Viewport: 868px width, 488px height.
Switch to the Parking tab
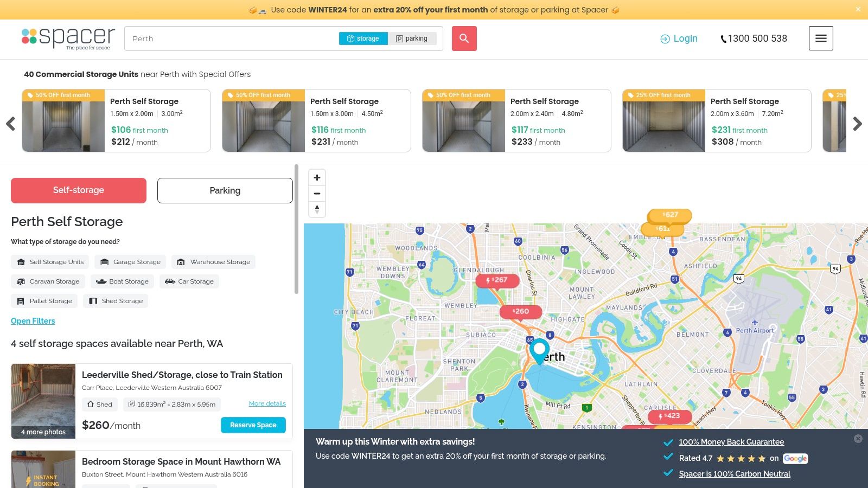click(x=225, y=190)
